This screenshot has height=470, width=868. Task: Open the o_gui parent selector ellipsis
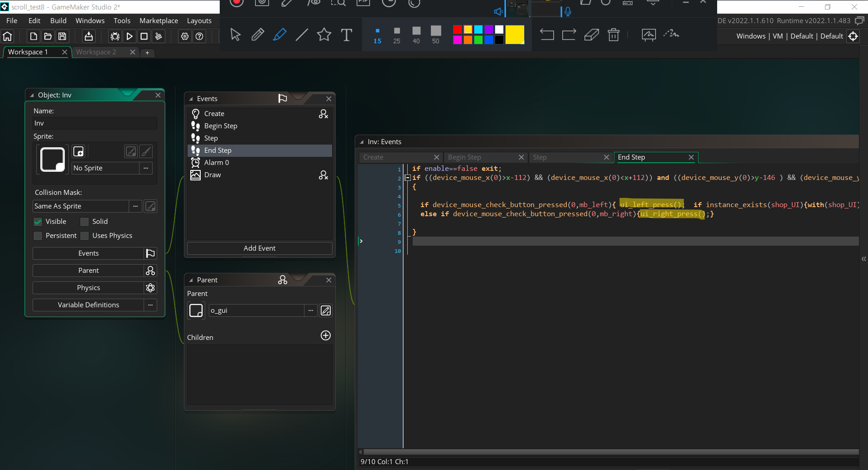310,310
